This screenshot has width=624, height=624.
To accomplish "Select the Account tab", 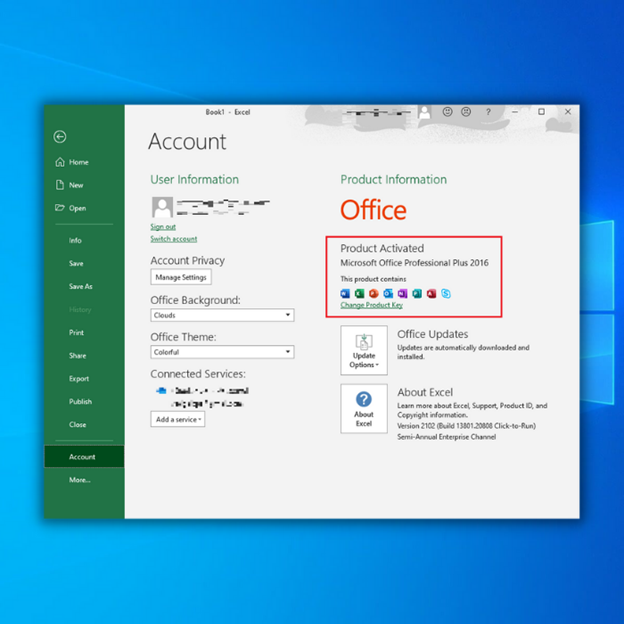I will pos(84,456).
